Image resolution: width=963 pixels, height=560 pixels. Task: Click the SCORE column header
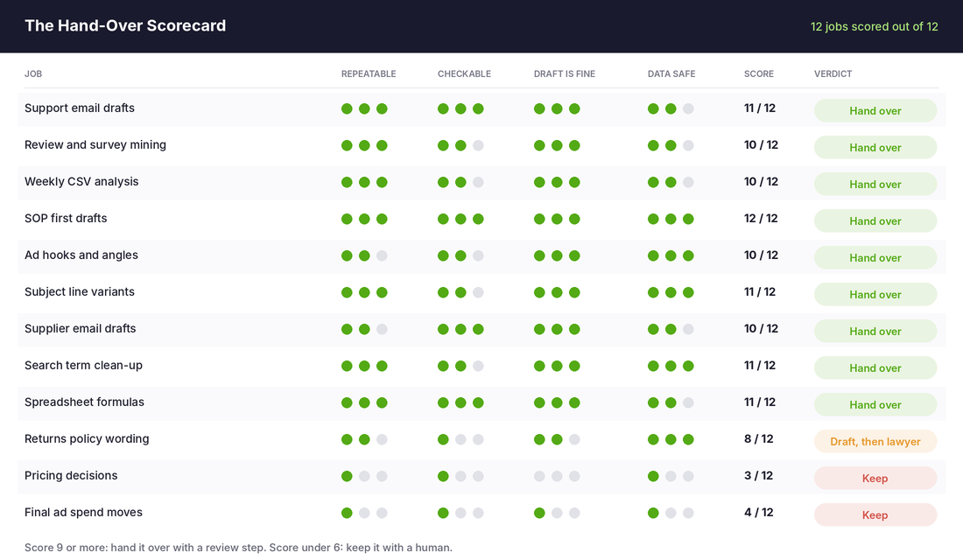[x=759, y=73]
